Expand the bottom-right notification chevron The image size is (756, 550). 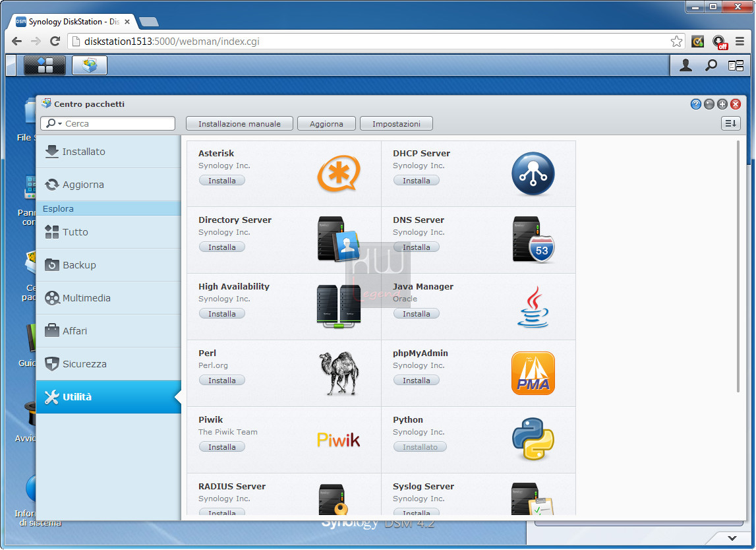coord(732,538)
